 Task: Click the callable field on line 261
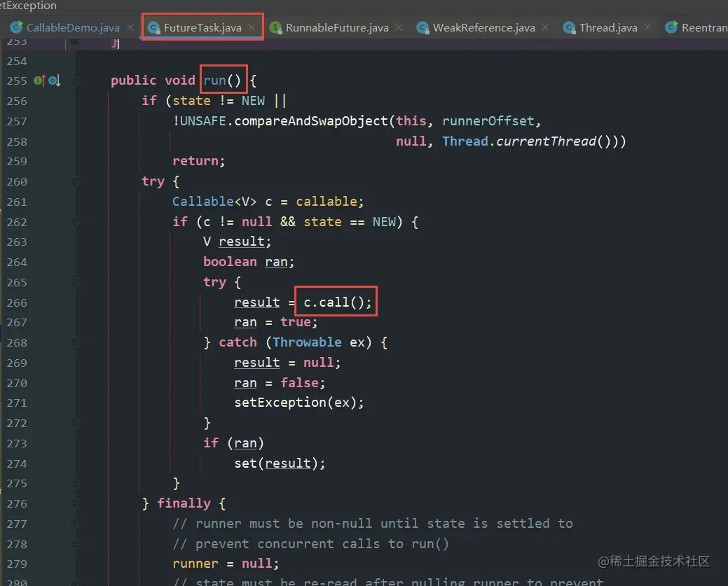tap(327, 202)
